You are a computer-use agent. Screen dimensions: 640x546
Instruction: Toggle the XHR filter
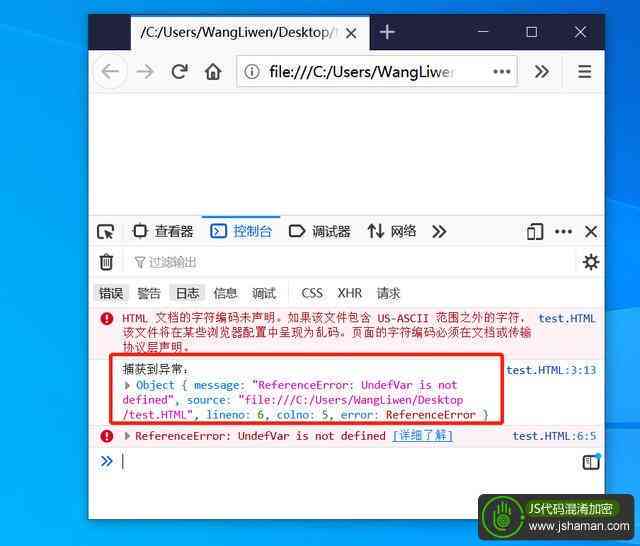[x=349, y=293]
